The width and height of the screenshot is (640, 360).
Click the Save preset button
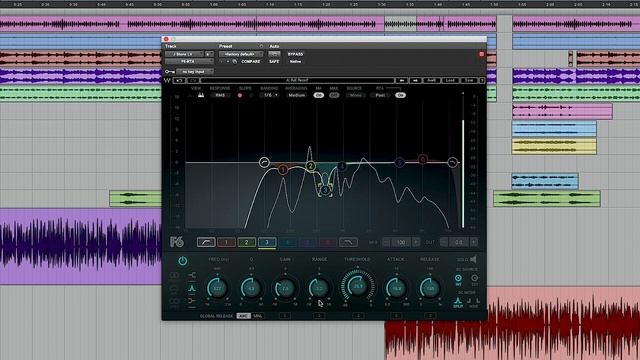pyautogui.click(x=469, y=80)
